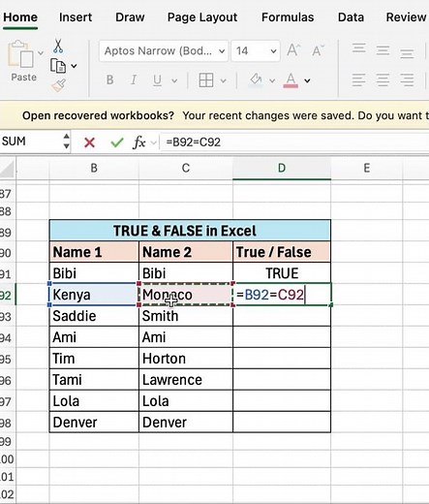This screenshot has width=429, height=504.
Task: Open the Insert tab
Action: pyautogui.click(x=76, y=17)
